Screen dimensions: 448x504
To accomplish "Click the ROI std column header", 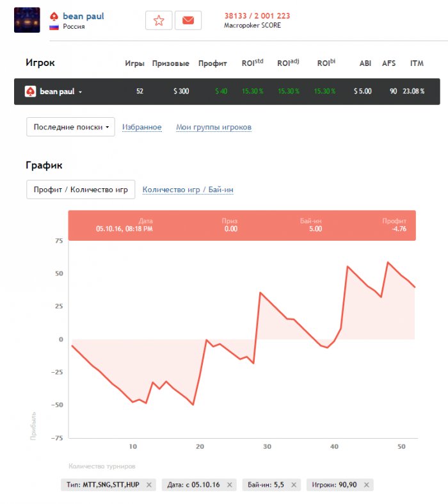I will tap(252, 63).
